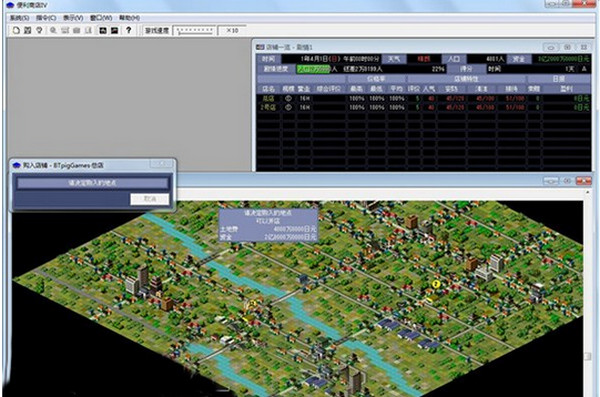Viewport: 600px width, 397px height.
Task: Click the magnifying glass toolbar icon
Action: click(x=53, y=30)
